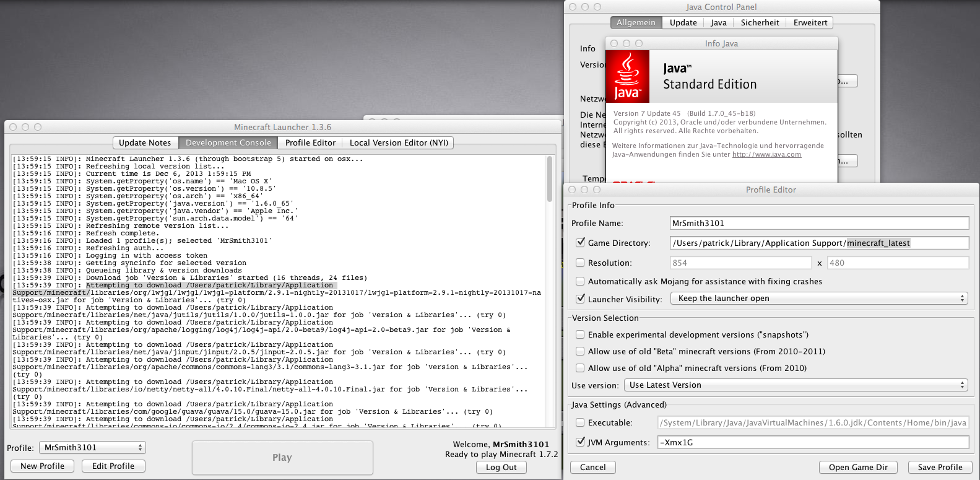
Task: Toggle the Resolution checkbox
Action: (580, 263)
